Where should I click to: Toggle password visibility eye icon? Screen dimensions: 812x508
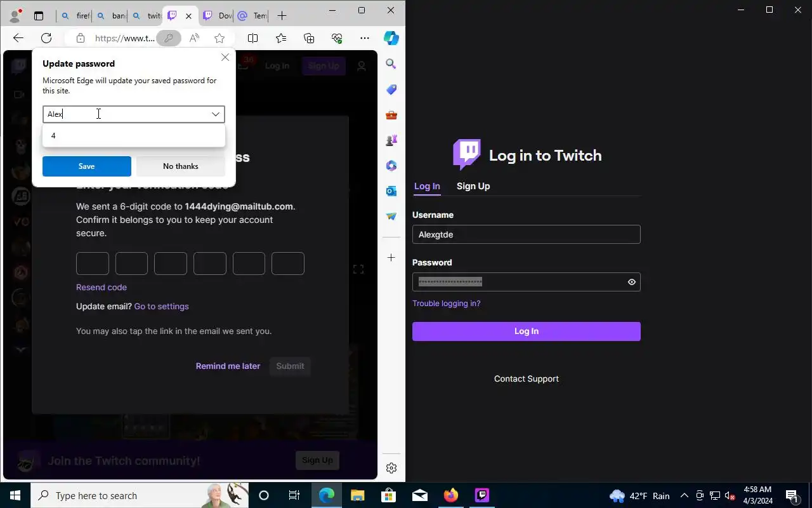coord(632,282)
